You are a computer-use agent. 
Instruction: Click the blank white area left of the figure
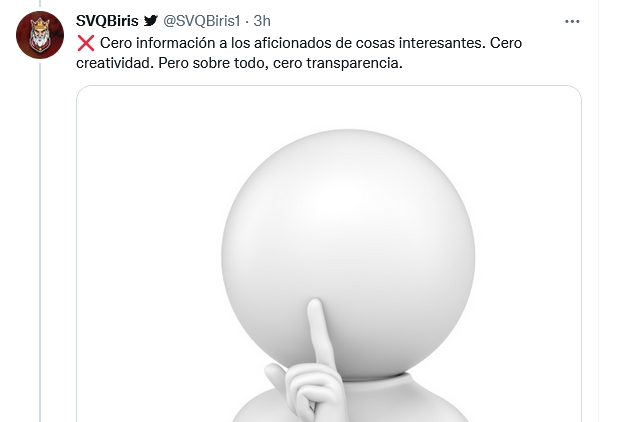point(151,254)
